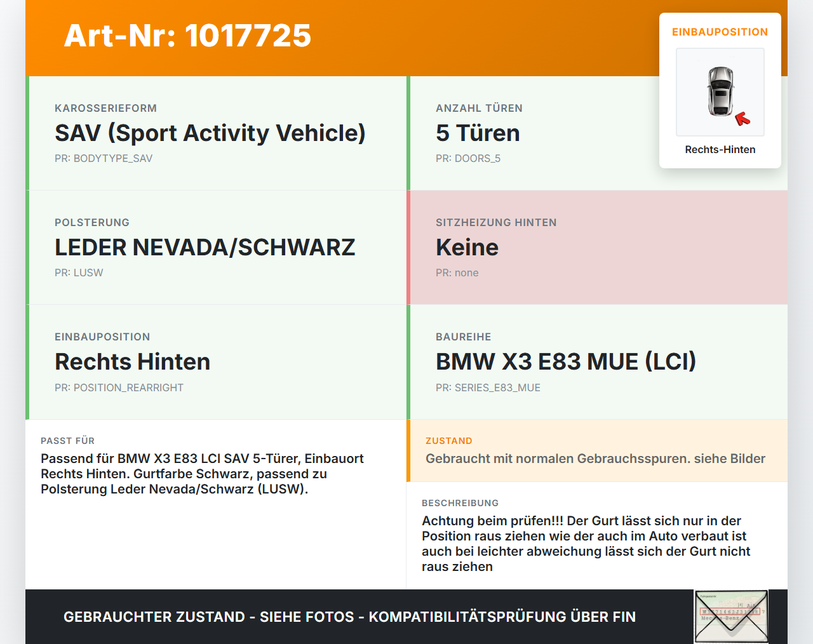Click the PR: SERIES_E83_MUE code
Screen dimensions: 813x644
point(488,387)
